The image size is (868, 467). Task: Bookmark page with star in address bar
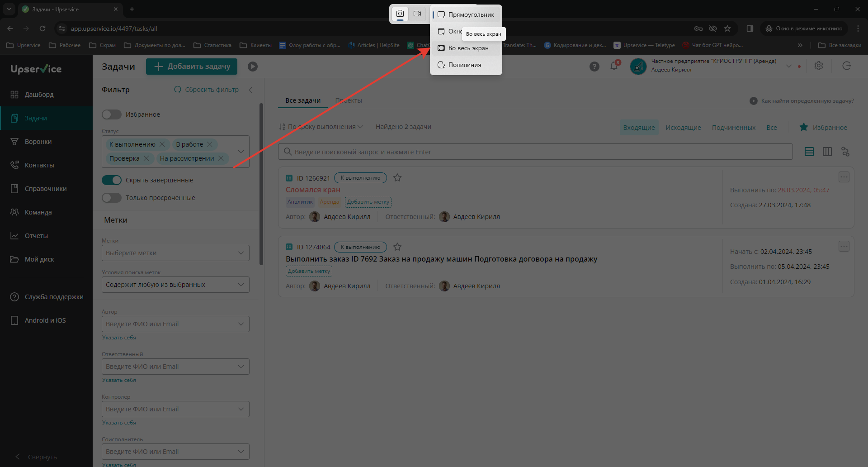click(x=727, y=29)
